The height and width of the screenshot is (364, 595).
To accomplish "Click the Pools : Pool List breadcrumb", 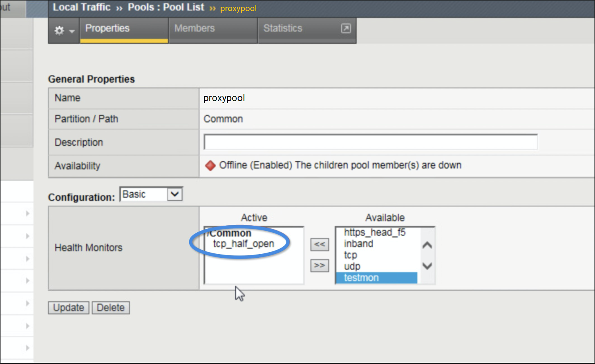I will coord(166,7).
